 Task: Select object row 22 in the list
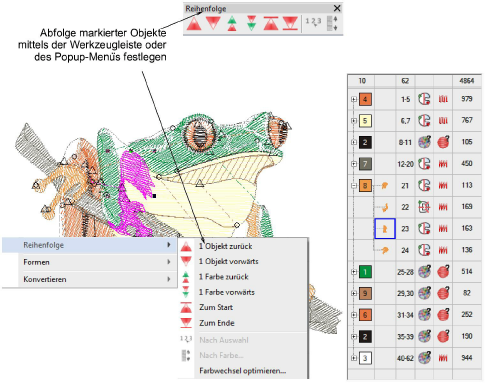pos(414,207)
